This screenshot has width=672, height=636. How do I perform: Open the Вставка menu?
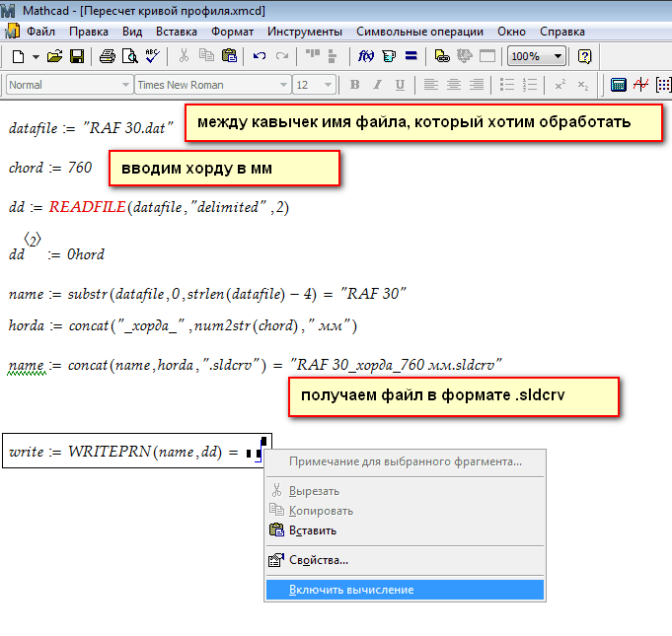coord(177,32)
